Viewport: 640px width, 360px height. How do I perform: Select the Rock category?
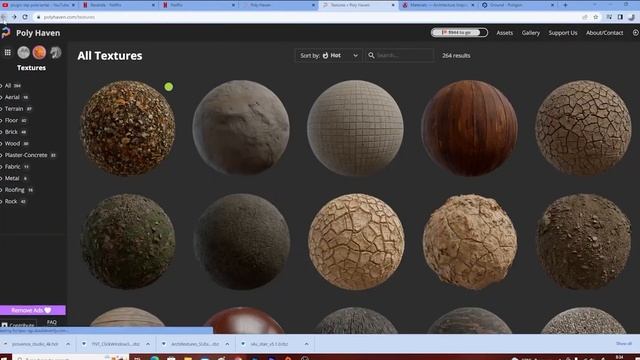11,201
